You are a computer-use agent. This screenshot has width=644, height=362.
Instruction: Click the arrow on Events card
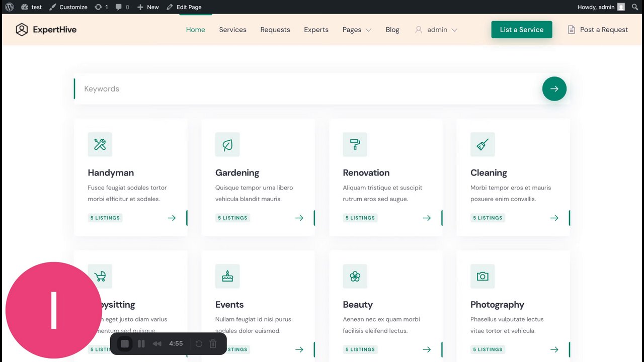[299, 349]
